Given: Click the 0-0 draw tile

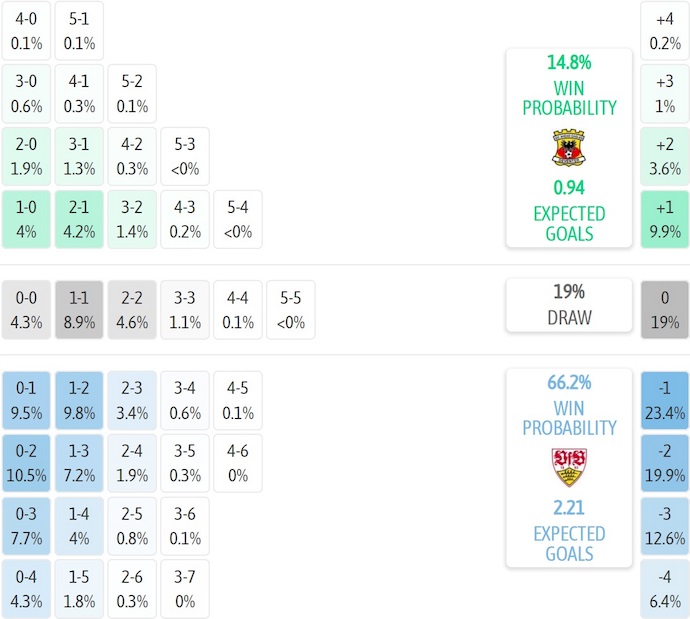Looking at the screenshot, I should tap(26, 309).
